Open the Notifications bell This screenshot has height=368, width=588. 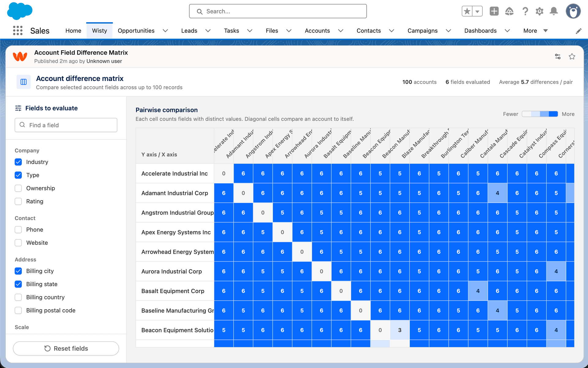[x=554, y=11]
